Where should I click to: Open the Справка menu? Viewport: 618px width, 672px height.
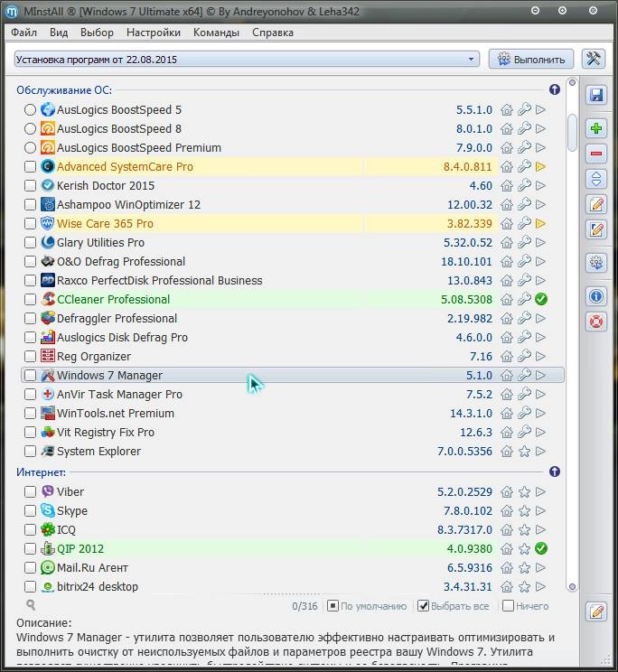coord(273,33)
